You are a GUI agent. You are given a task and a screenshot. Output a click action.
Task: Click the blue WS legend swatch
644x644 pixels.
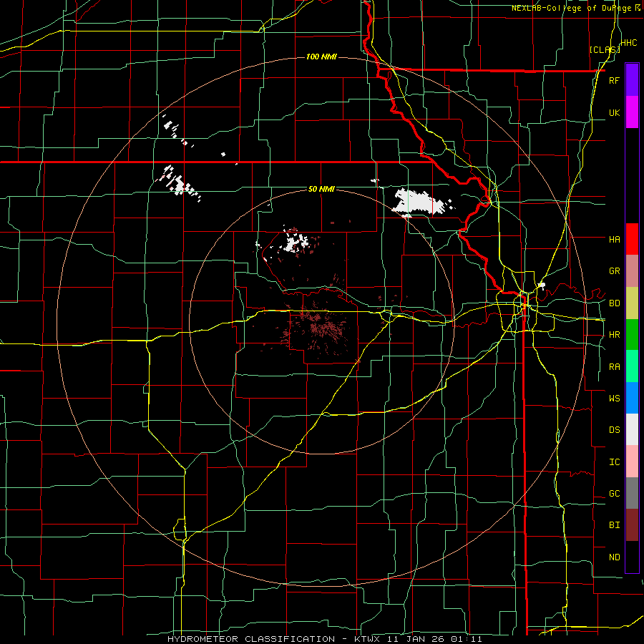[x=632, y=398]
